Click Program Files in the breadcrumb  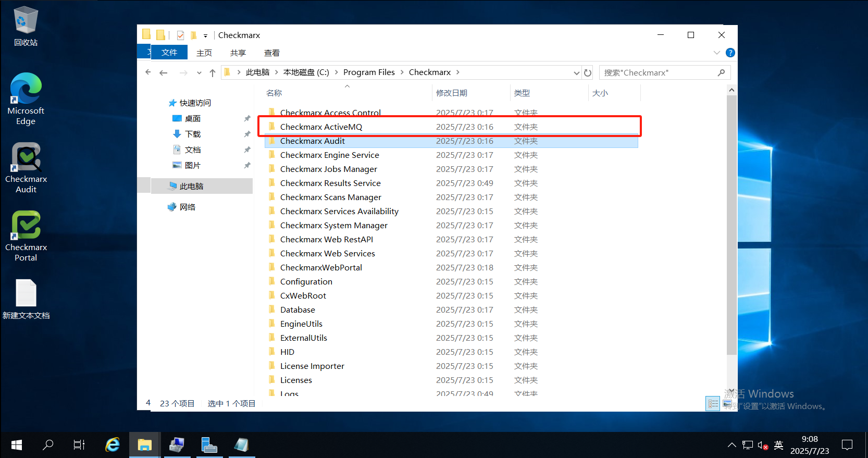click(369, 72)
